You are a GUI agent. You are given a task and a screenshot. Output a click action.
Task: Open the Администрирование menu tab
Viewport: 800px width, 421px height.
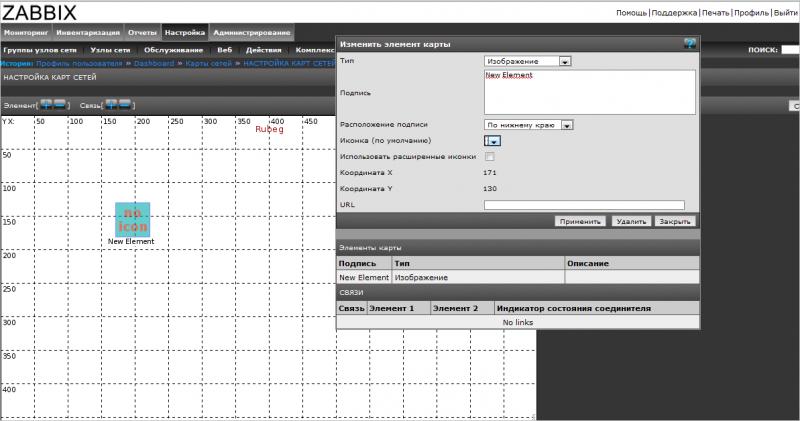[252, 32]
